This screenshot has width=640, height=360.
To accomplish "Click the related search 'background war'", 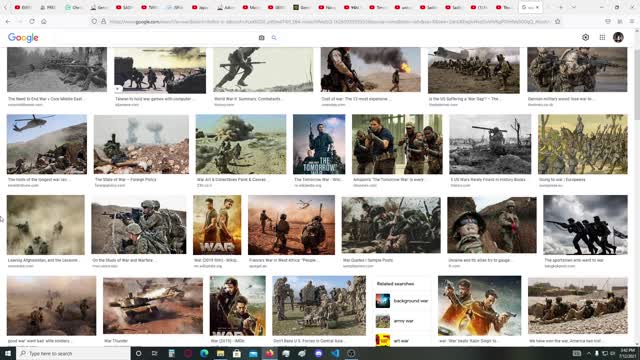I will click(x=411, y=301).
